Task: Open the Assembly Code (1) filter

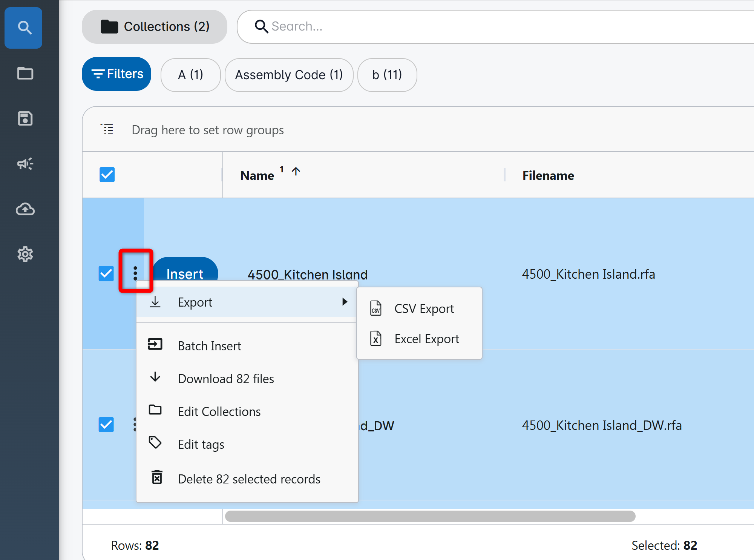Action: pyautogui.click(x=289, y=75)
